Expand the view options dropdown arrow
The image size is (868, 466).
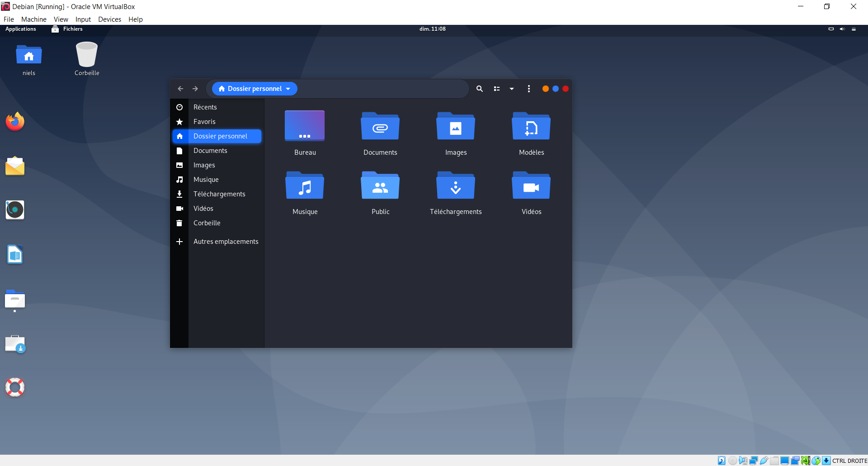pos(512,89)
